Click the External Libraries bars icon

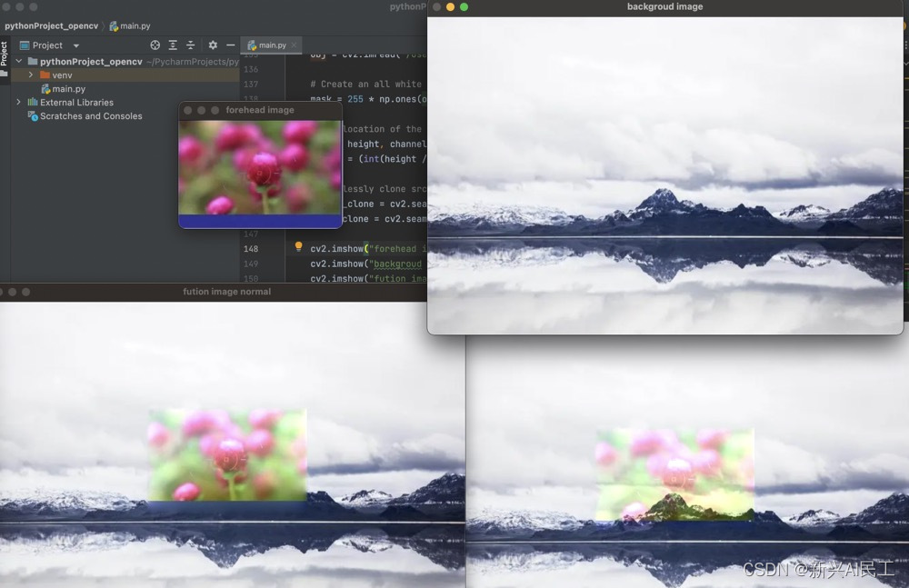pyautogui.click(x=33, y=102)
